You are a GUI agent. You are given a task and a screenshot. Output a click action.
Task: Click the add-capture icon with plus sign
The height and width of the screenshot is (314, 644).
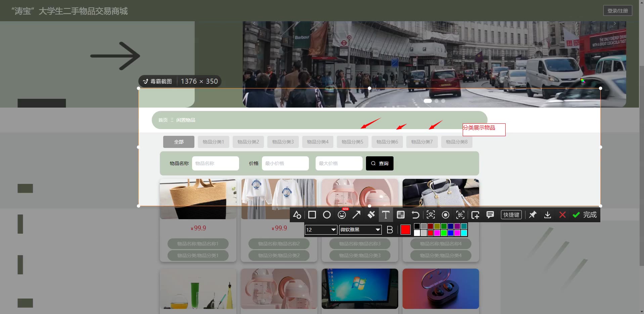click(475, 215)
